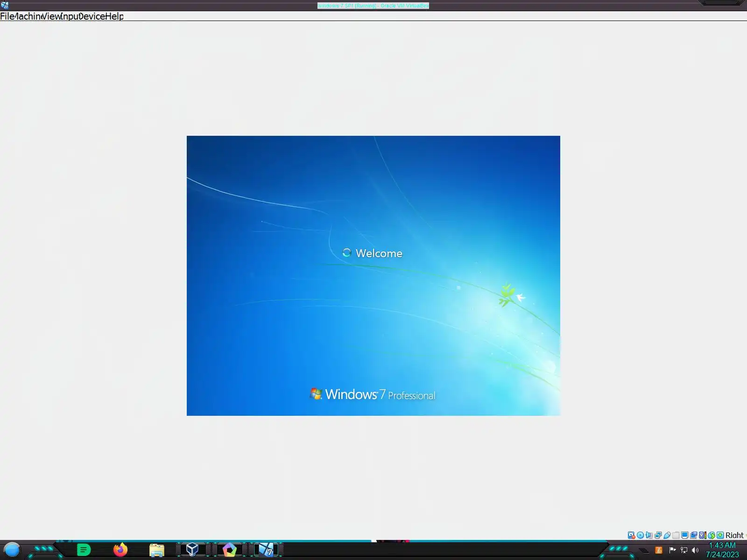Click the display settings indicator icon
Viewport: 747px width, 560px height.
tap(685, 535)
